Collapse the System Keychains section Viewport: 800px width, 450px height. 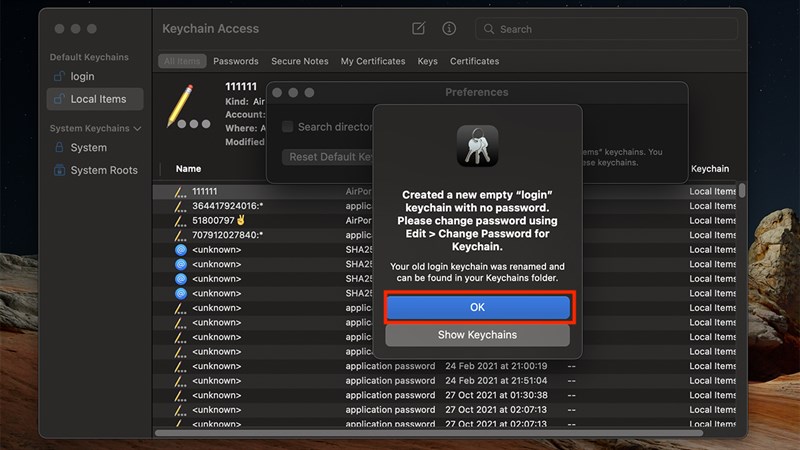tap(137, 129)
